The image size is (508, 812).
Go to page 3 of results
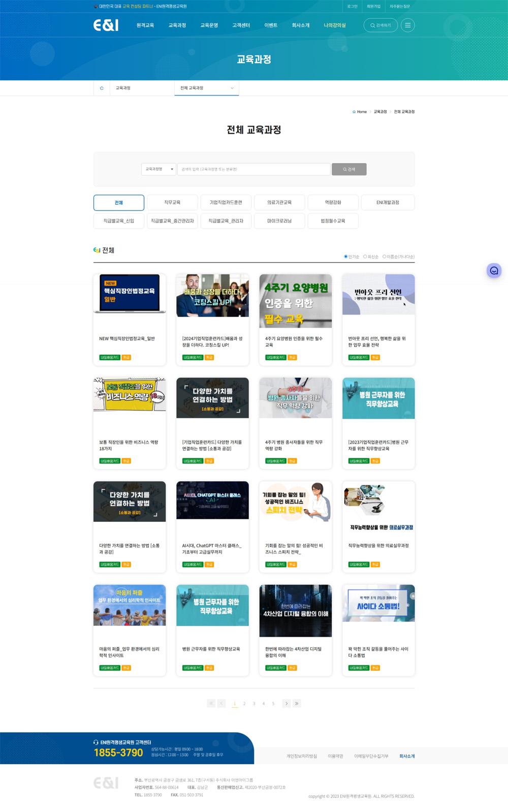pyautogui.click(x=254, y=703)
